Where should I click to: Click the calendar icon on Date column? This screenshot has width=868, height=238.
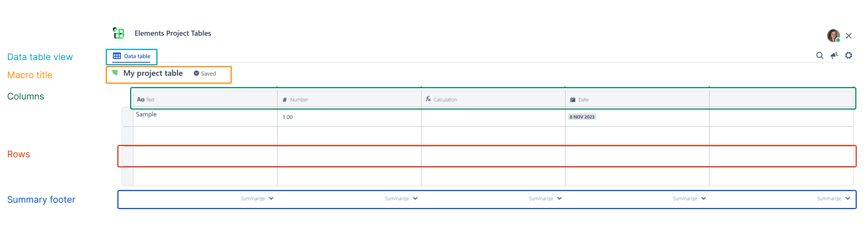click(573, 99)
